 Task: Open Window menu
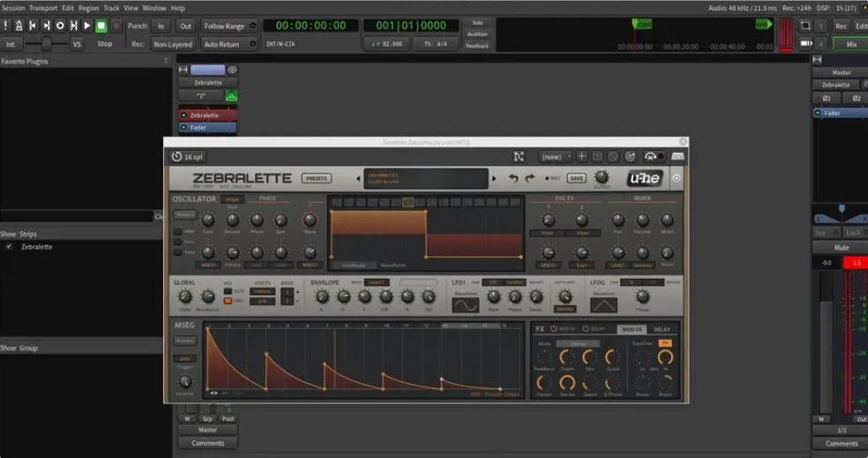(154, 8)
